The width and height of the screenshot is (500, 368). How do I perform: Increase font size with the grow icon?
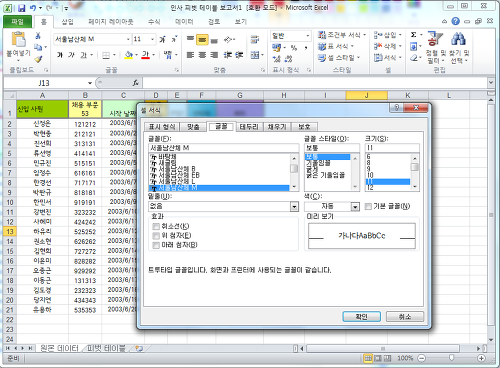pos(162,39)
